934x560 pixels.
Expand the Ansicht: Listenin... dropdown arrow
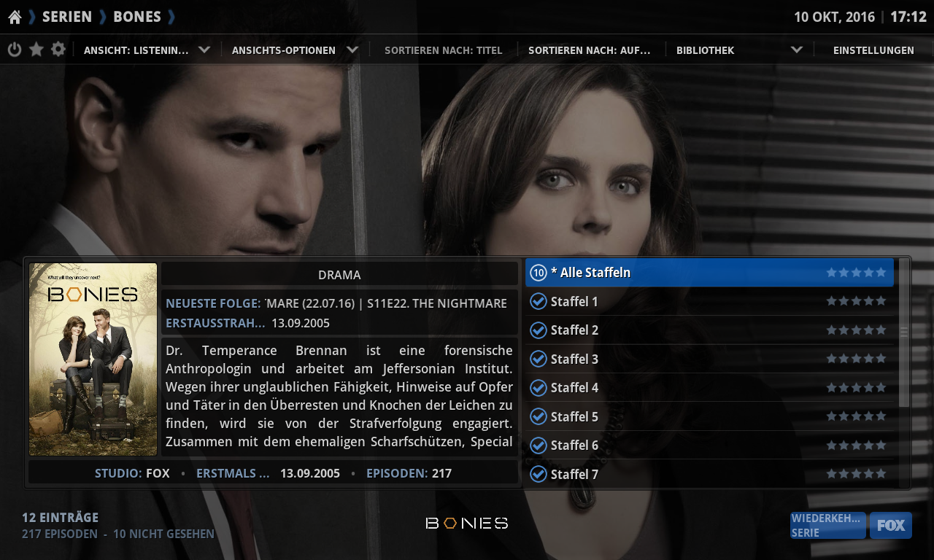click(204, 50)
